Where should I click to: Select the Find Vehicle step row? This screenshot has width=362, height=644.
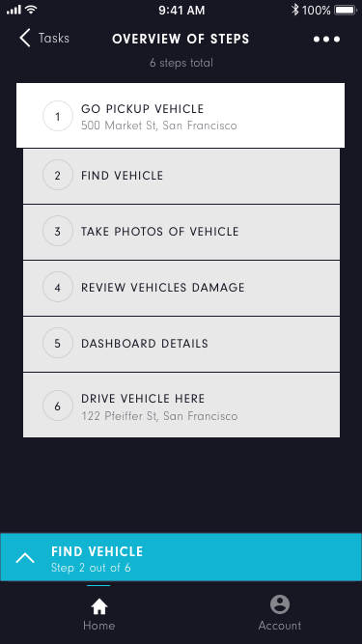tap(181, 176)
